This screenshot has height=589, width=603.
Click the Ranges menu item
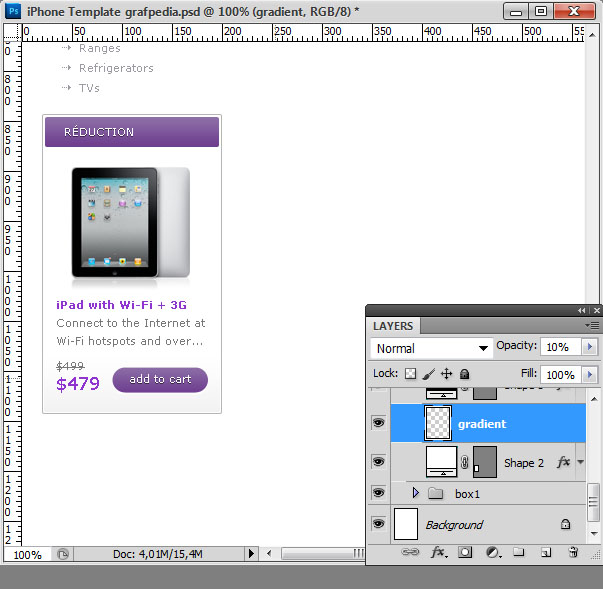point(100,48)
